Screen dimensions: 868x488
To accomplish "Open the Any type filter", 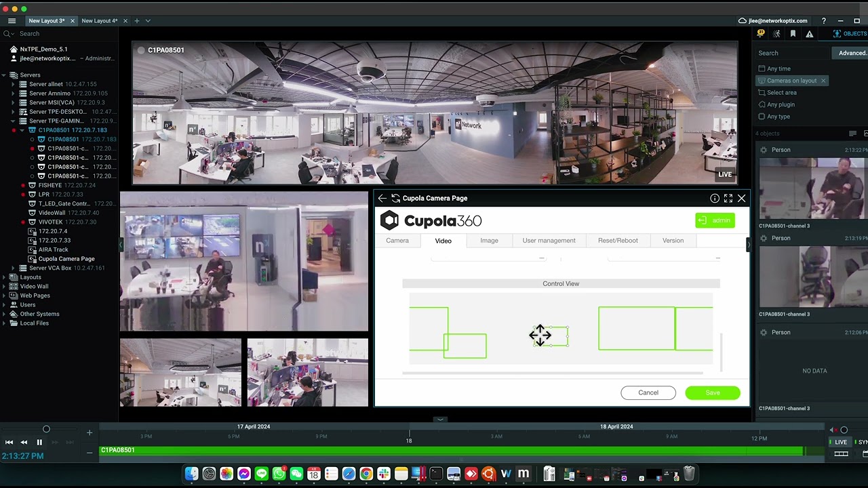I will click(x=774, y=117).
